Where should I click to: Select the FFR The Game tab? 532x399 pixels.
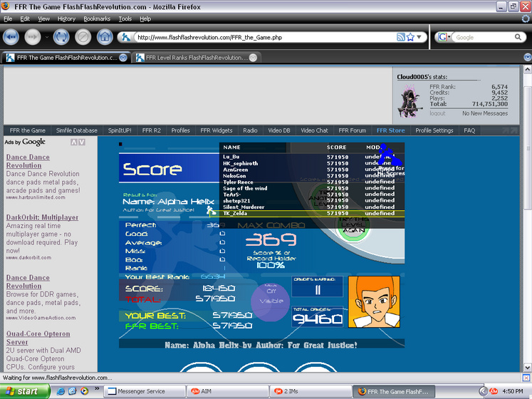tap(66, 58)
